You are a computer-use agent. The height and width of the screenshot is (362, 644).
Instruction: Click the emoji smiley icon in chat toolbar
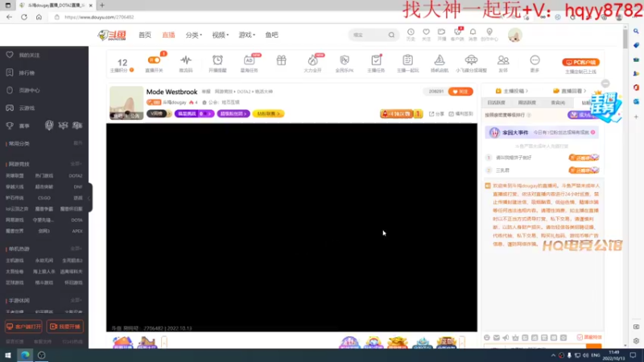(487, 338)
